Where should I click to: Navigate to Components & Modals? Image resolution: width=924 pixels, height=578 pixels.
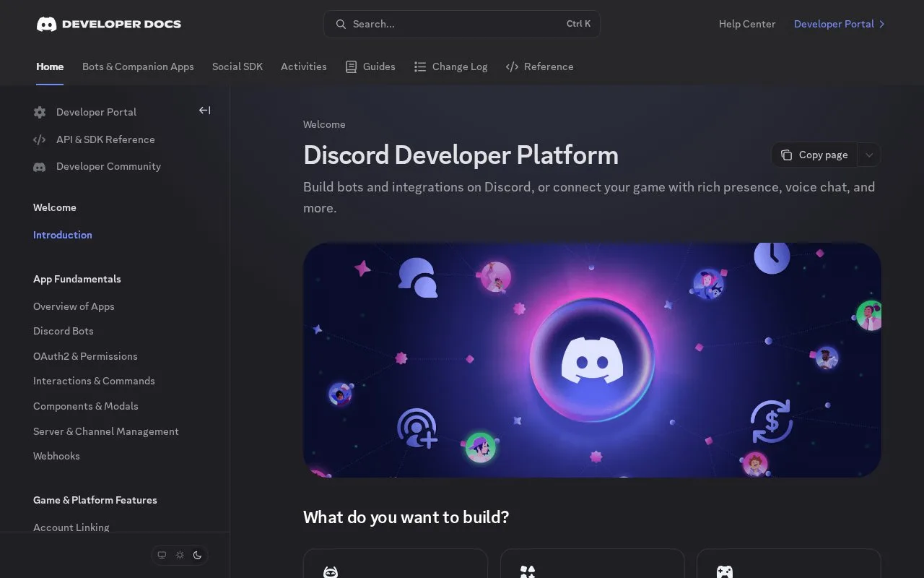pyautogui.click(x=86, y=406)
